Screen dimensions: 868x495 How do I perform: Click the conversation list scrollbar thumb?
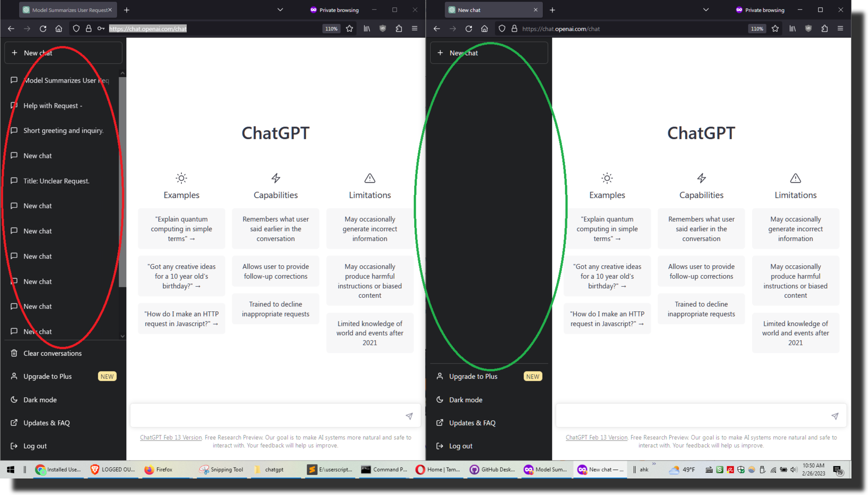click(122, 183)
